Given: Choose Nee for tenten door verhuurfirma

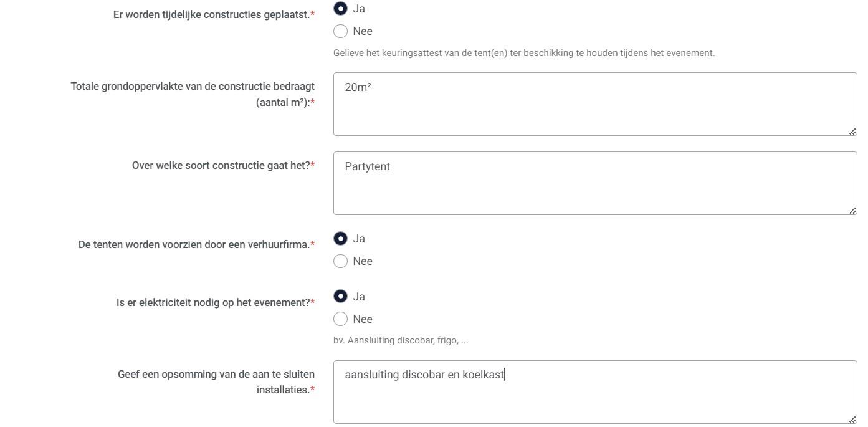Looking at the screenshot, I should (x=341, y=261).
